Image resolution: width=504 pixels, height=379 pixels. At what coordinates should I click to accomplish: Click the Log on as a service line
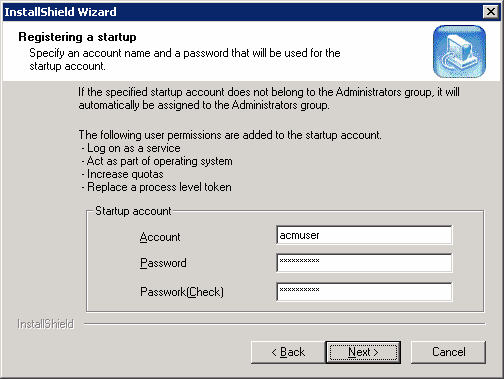tap(131, 148)
